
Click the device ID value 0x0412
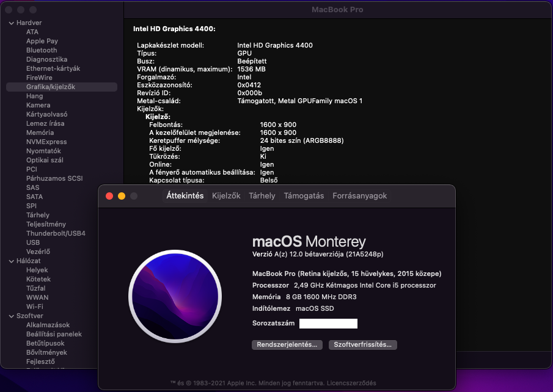click(249, 85)
